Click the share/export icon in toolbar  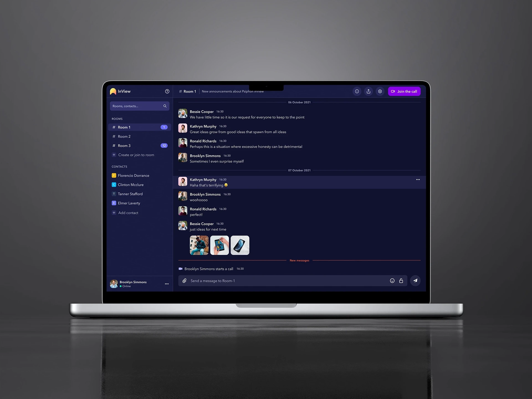click(x=368, y=91)
